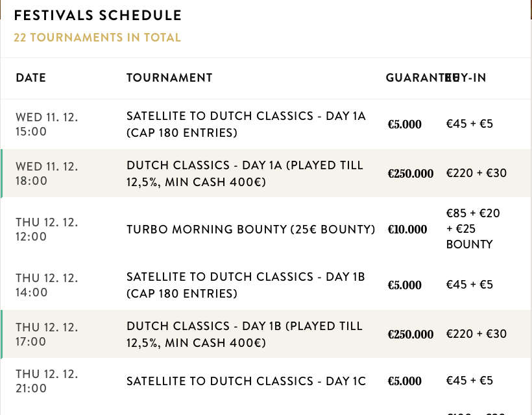Click the Wed 11.12. 18:00 date cell
This screenshot has height=415, width=532.
(x=47, y=173)
